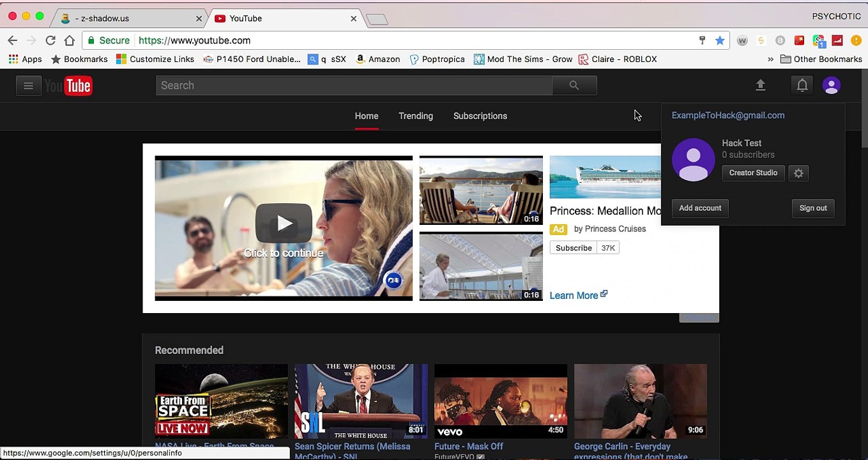Click the Sign out button
Screen dimensions: 868x460
point(813,208)
